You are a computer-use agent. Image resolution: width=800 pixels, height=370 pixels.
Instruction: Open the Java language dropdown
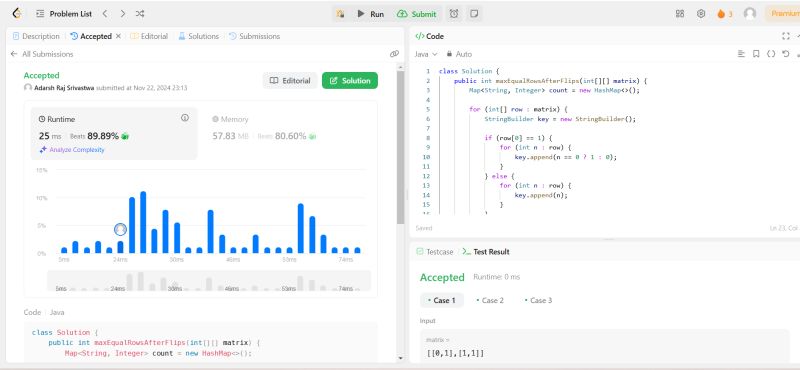tap(426, 54)
